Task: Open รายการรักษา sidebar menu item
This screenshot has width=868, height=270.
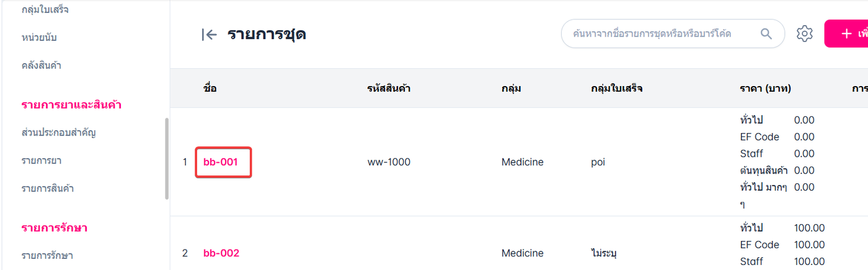Action: tap(47, 256)
